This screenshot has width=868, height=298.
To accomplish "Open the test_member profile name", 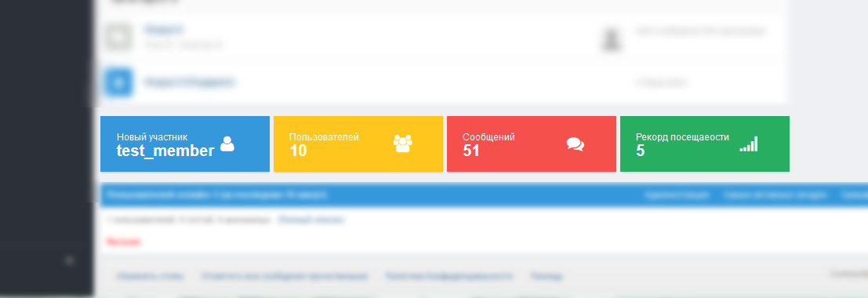I will pyautogui.click(x=165, y=151).
